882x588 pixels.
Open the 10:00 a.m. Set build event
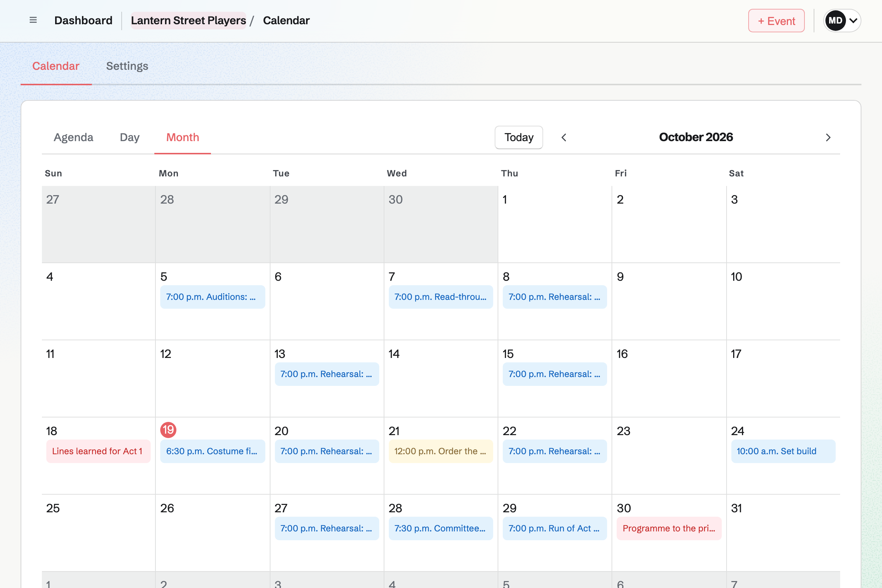pos(783,452)
